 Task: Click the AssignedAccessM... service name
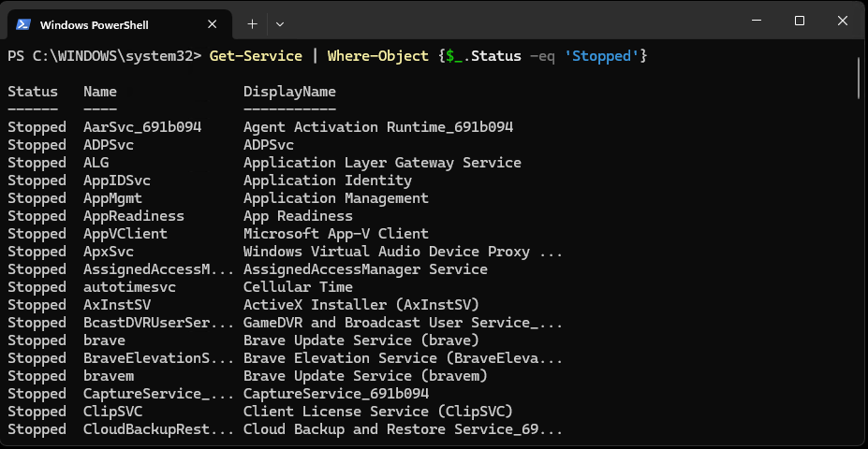pyautogui.click(x=159, y=269)
